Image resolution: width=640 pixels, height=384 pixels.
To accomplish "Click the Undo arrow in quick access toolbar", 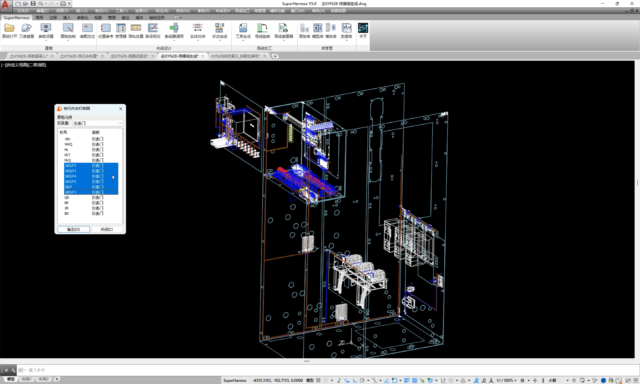I will click(x=41, y=4).
